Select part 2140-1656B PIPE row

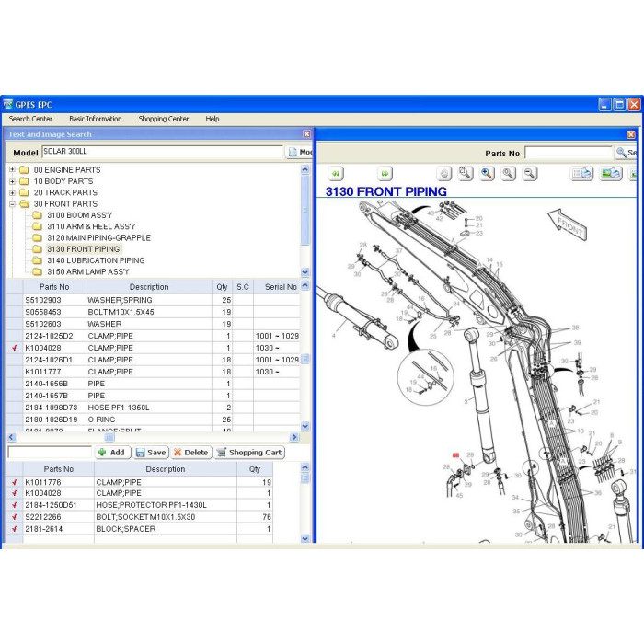click(153, 384)
